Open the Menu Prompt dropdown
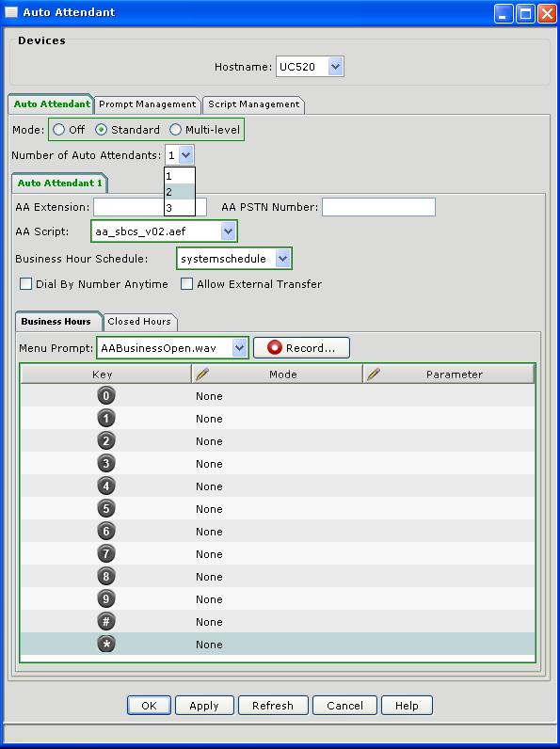The width and height of the screenshot is (560, 749). point(239,348)
